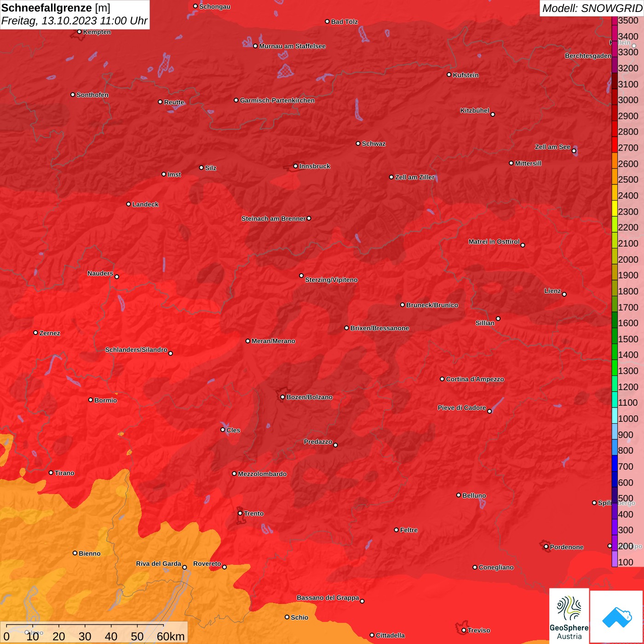Click the bright yellow legend color swatch
This screenshot has height=644, width=644.
coord(615,208)
